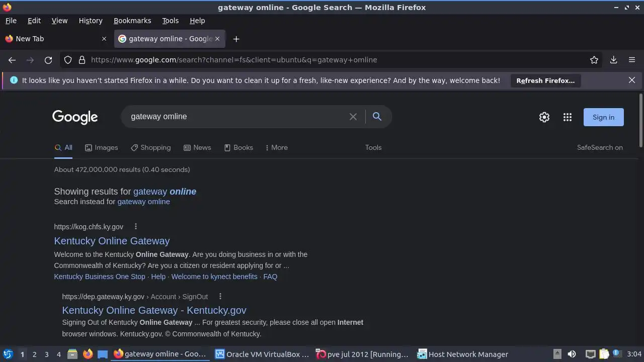Open a new tab with the plus button
Image resolution: width=644 pixels, height=362 pixels.
236,39
